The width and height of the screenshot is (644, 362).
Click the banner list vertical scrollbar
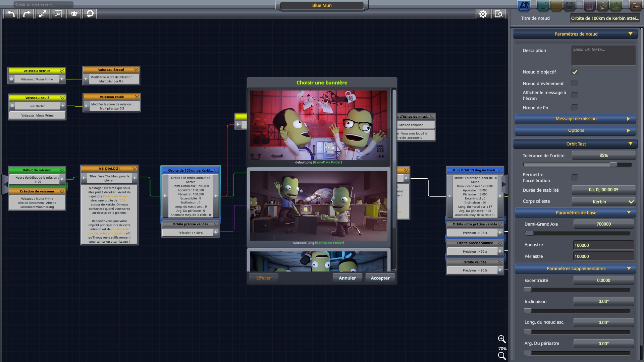click(x=394, y=160)
